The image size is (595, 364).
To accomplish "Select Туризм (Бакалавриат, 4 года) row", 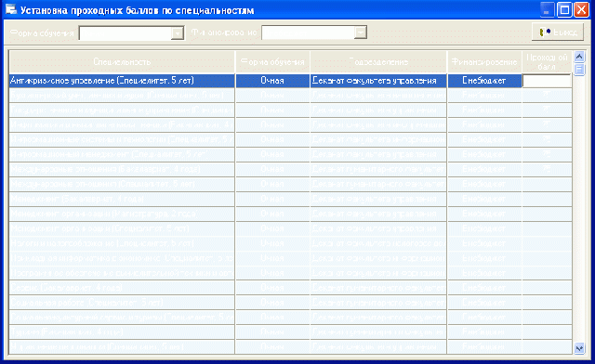I will point(290,332).
